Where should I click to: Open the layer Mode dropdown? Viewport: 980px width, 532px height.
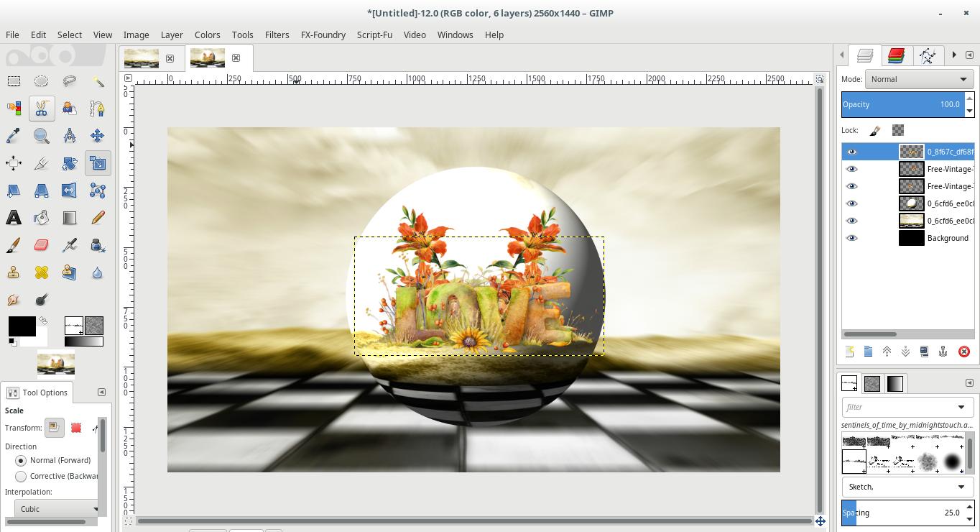(x=919, y=79)
